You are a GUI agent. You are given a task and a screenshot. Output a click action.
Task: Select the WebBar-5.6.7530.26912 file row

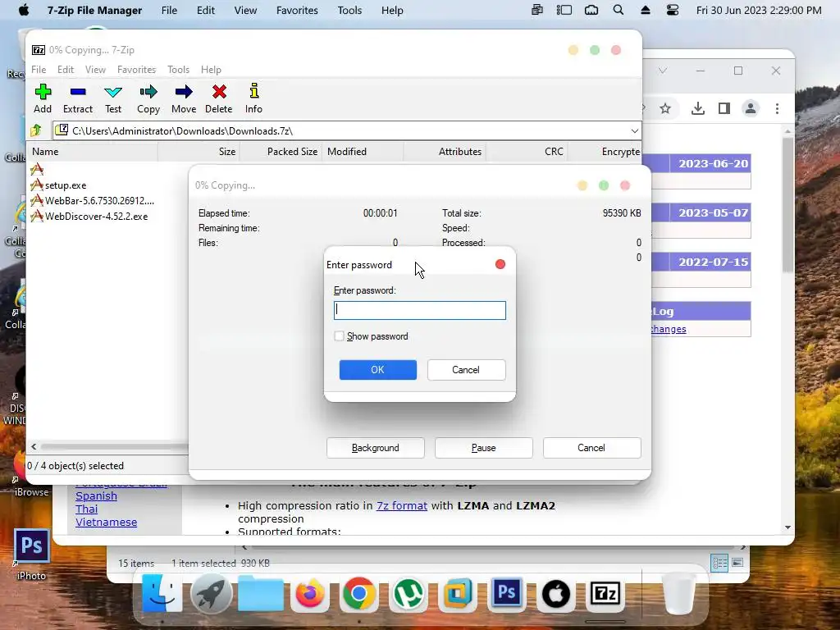pos(93,201)
